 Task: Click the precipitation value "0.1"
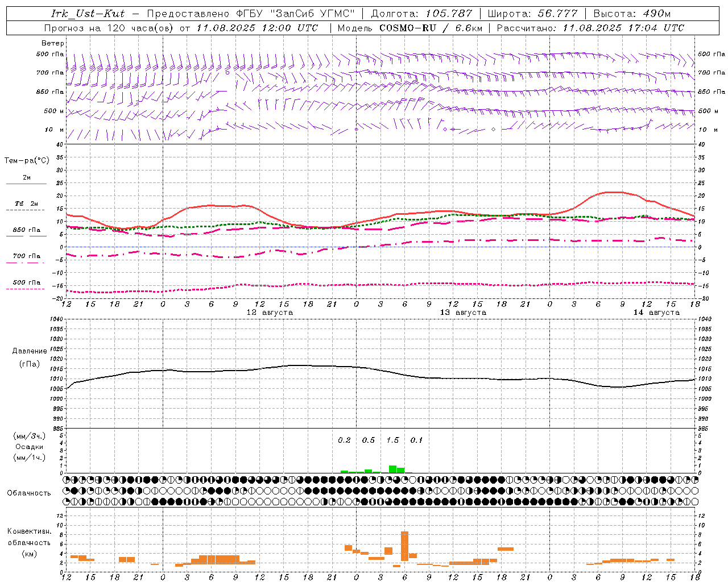pos(416,440)
